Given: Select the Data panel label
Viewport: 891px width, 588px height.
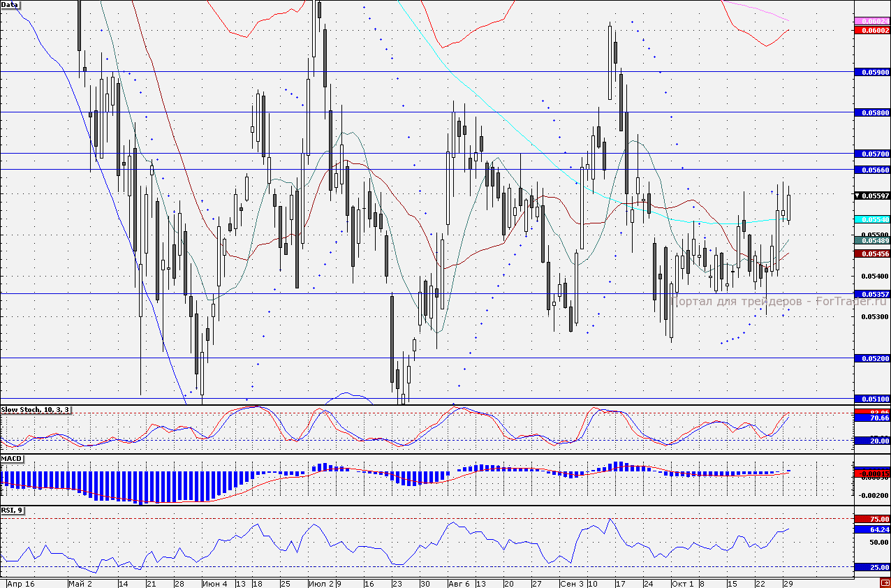Looking at the screenshot, I should (x=10, y=4).
